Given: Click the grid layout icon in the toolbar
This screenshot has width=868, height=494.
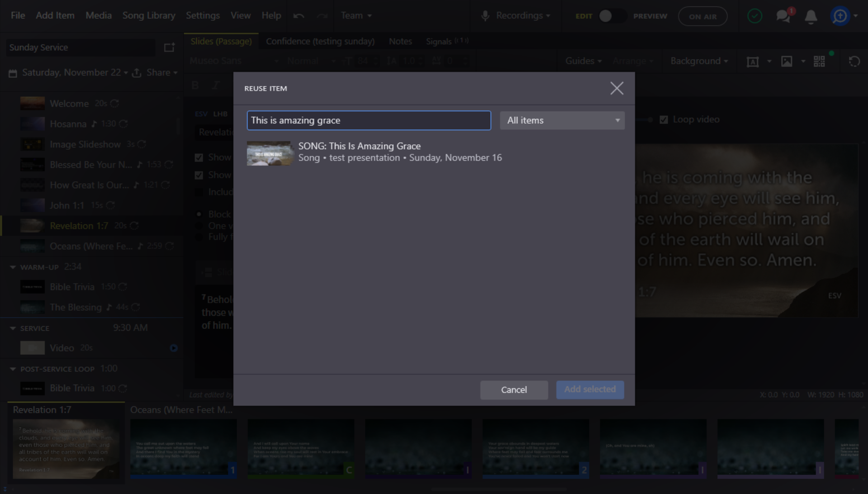Looking at the screenshot, I should click(x=819, y=62).
